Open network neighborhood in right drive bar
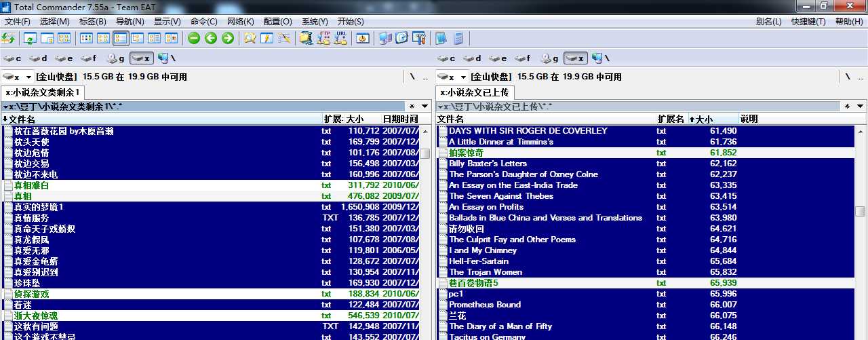This screenshot has height=340, width=868. click(601, 58)
